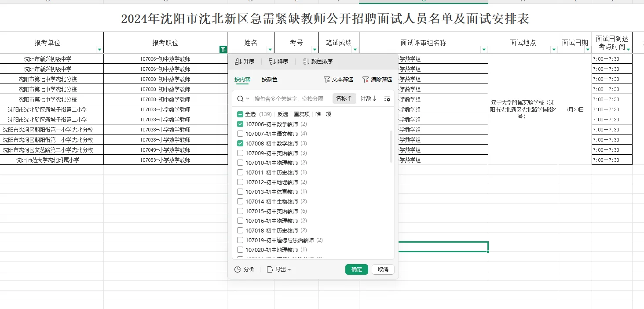
Task: Click the 分析 pie chart icon
Action: point(238,269)
